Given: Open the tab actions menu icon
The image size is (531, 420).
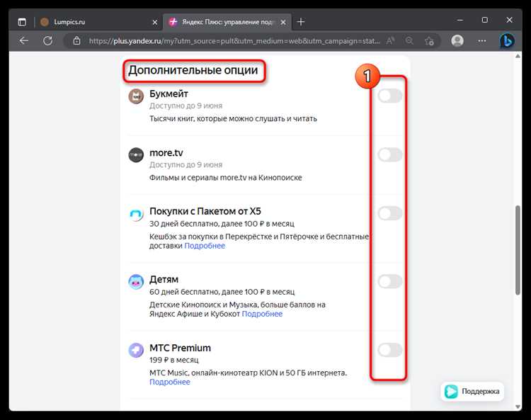Looking at the screenshot, I should point(22,23).
